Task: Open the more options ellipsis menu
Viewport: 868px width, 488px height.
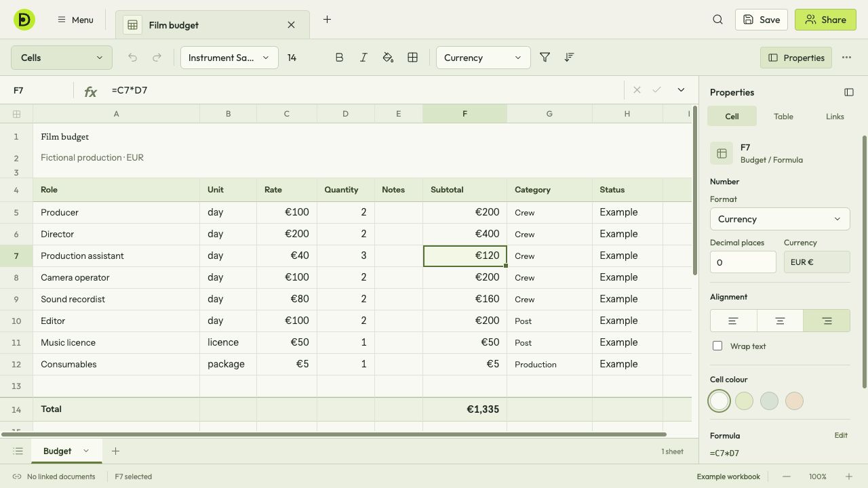Action: [846, 58]
